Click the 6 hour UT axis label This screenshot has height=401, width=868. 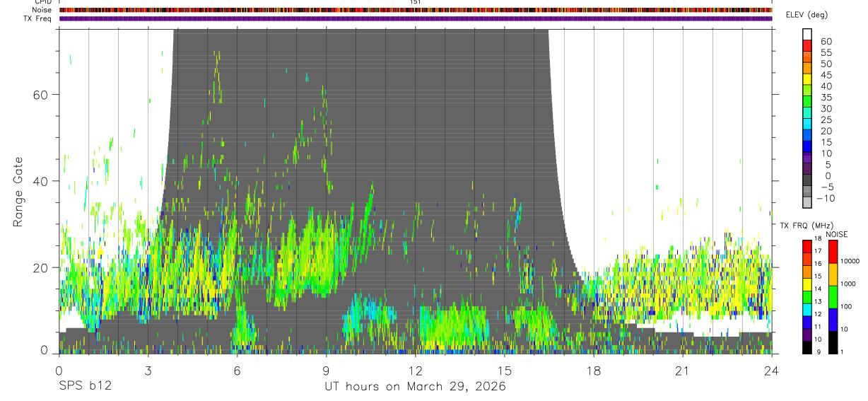237,371
